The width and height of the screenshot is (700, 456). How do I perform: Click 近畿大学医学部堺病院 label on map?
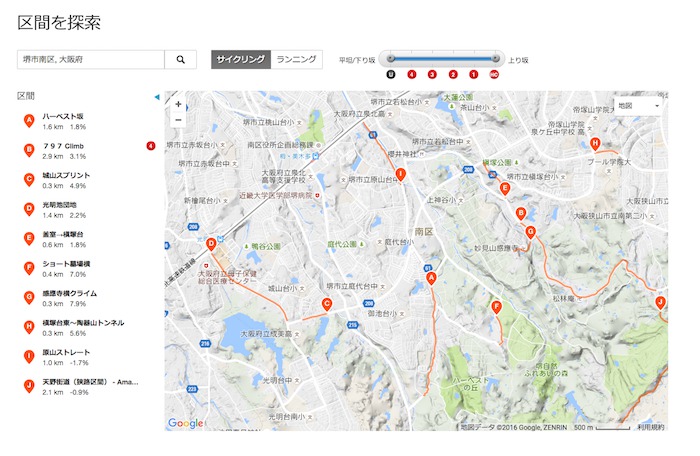(x=276, y=195)
